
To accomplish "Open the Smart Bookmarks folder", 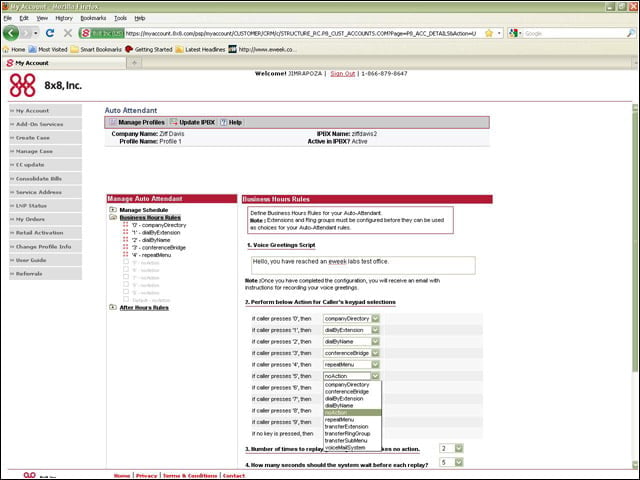I will (96, 49).
